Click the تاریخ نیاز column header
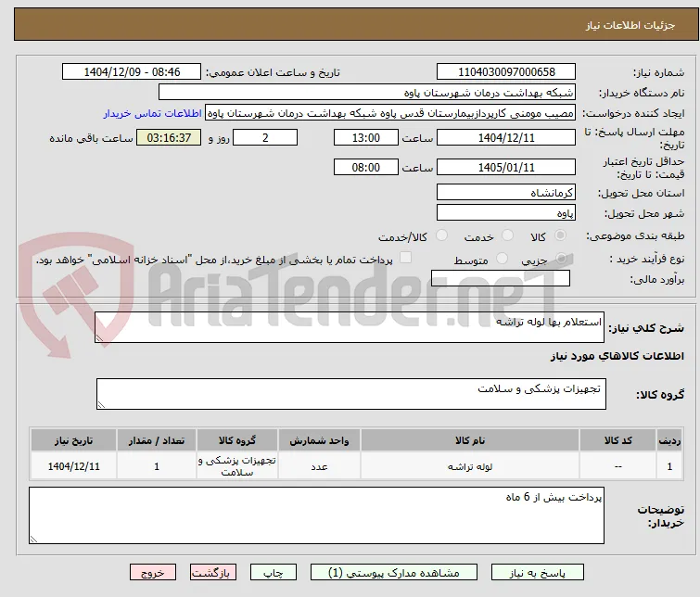The image size is (700, 597). (73, 440)
